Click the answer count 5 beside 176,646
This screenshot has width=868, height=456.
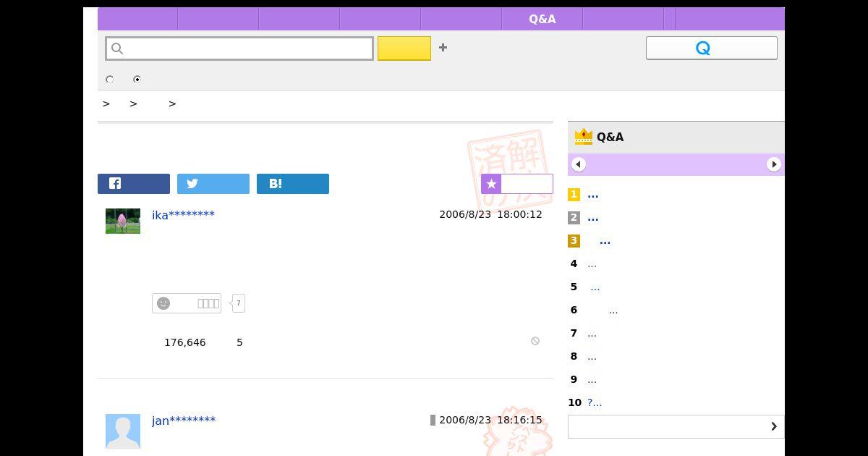239,342
